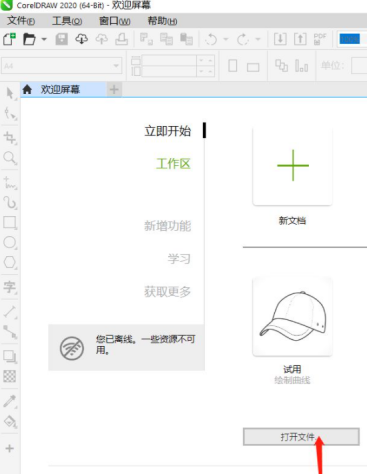
Task: Select the Freehand drawing tool
Action: pyautogui.click(x=10, y=183)
